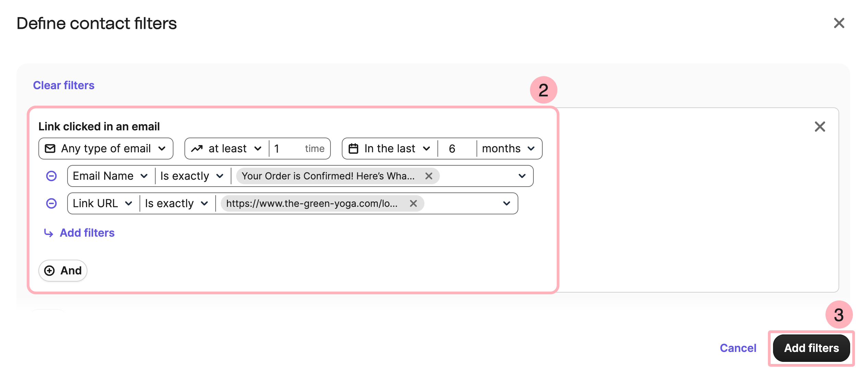Open the Email Name property dropdown
Image resolution: width=868 pixels, height=378 pixels.
pyautogui.click(x=110, y=176)
